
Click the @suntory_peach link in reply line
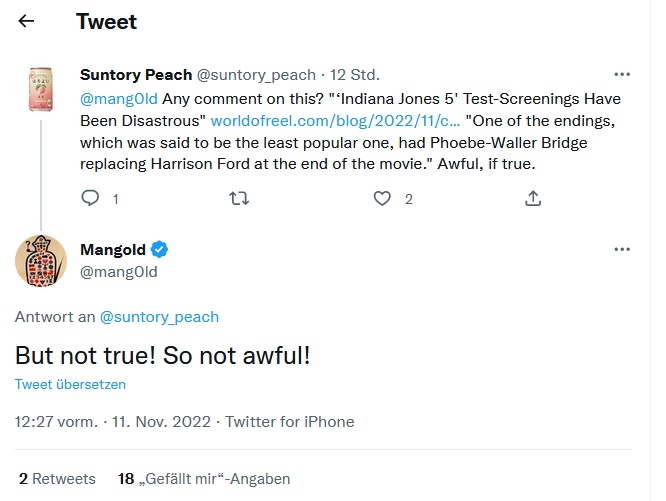pyautogui.click(x=159, y=317)
